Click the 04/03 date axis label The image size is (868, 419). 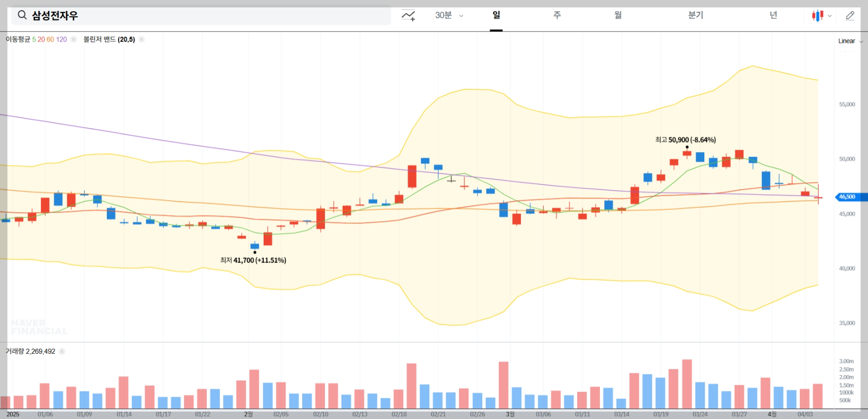click(805, 414)
